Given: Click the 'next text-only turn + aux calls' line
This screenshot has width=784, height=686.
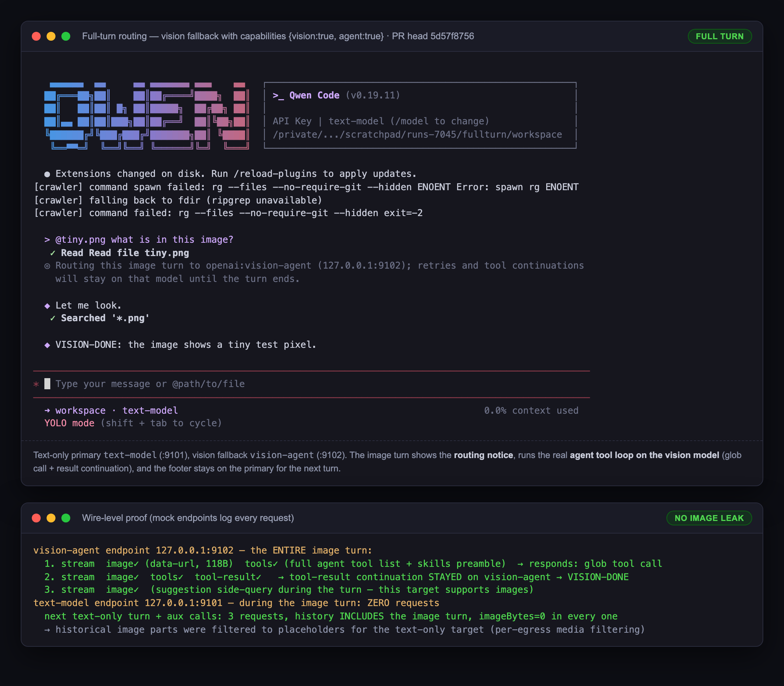Looking at the screenshot, I should (331, 617).
